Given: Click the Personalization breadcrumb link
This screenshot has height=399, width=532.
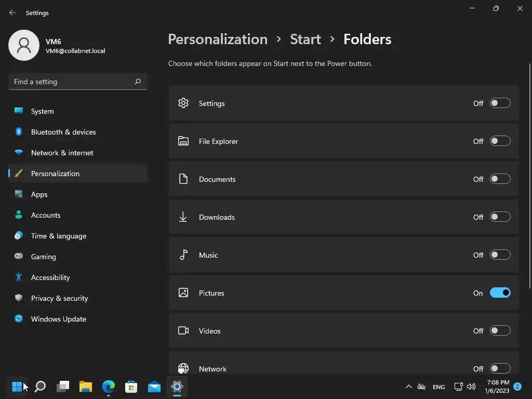Looking at the screenshot, I should (218, 39).
